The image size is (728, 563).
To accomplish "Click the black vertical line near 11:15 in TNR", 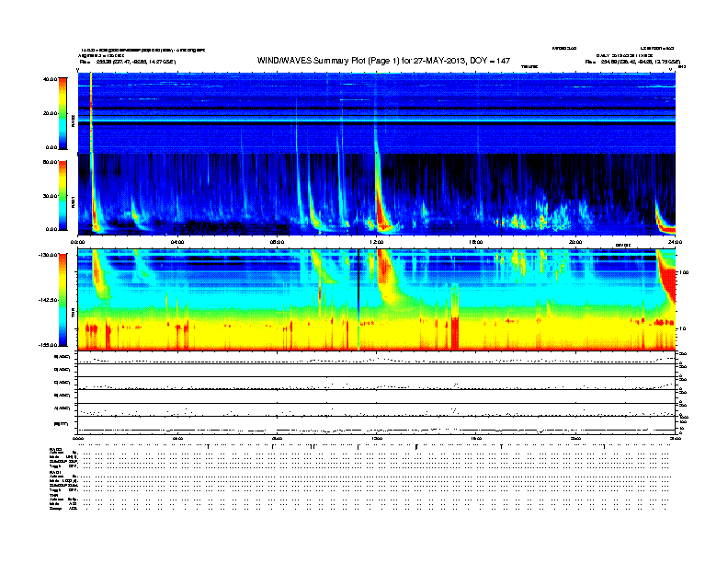I will coord(358,300).
